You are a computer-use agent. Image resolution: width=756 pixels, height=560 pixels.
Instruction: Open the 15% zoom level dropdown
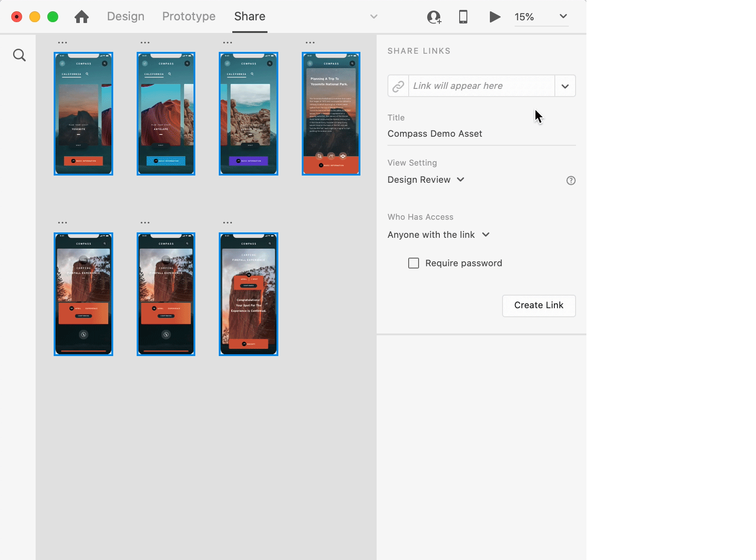tap(541, 17)
